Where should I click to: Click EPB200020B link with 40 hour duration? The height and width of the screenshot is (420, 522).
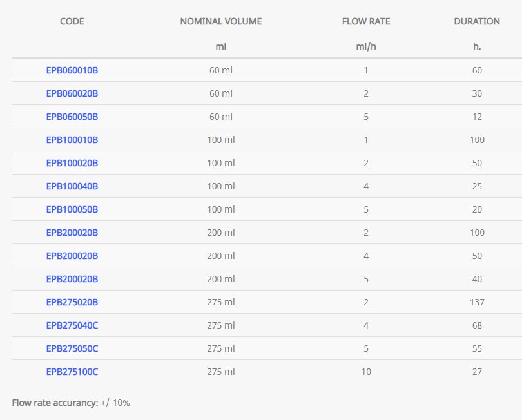(72, 279)
